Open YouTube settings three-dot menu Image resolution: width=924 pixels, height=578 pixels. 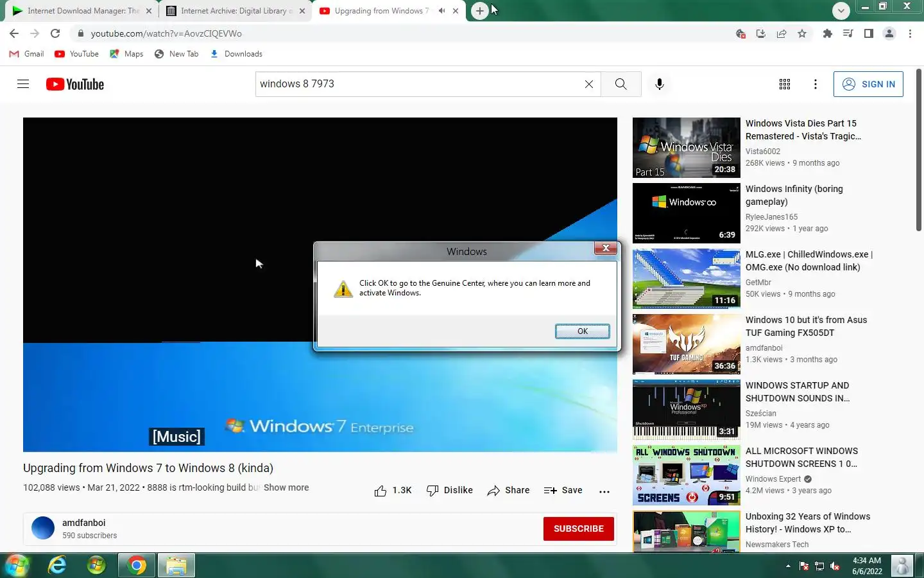coord(815,84)
